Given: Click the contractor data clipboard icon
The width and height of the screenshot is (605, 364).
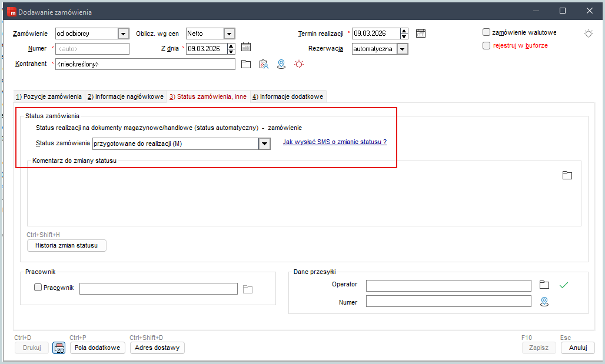Looking at the screenshot, I should 264,64.
